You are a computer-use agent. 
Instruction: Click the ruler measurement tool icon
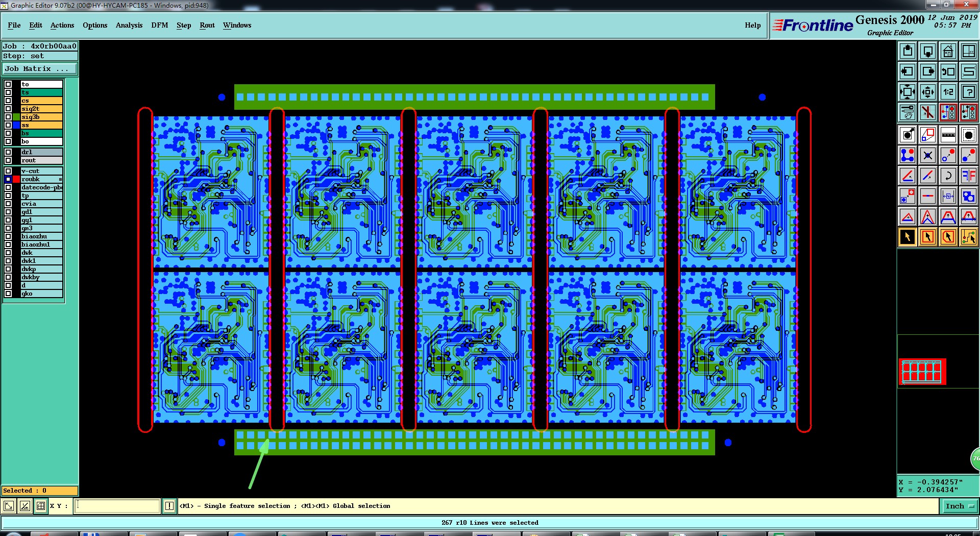pyautogui.click(x=948, y=135)
